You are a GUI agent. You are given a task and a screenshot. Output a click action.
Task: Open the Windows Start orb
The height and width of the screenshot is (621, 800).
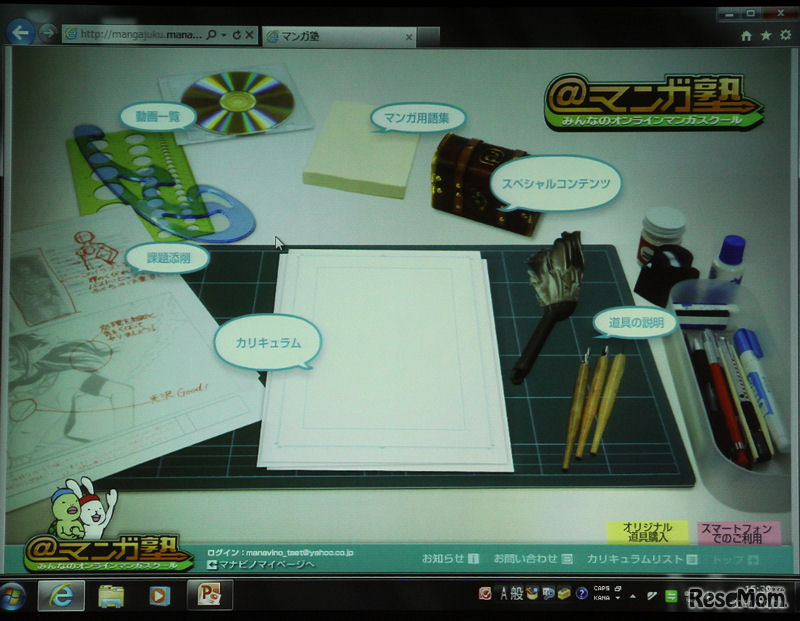pyautogui.click(x=13, y=596)
